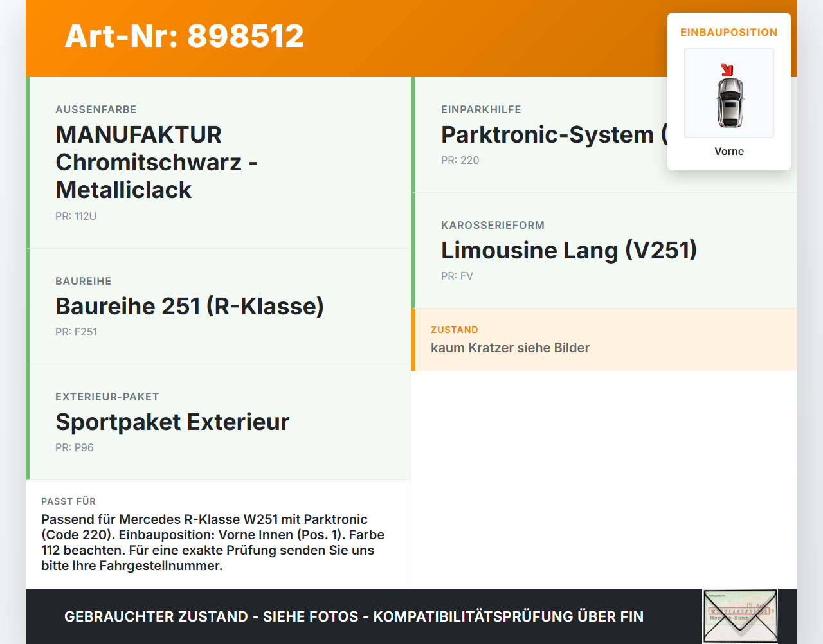Viewport: 823px width, 644px height.
Task: Open the vehicle registration thumbnail in footer
Action: tap(740, 616)
